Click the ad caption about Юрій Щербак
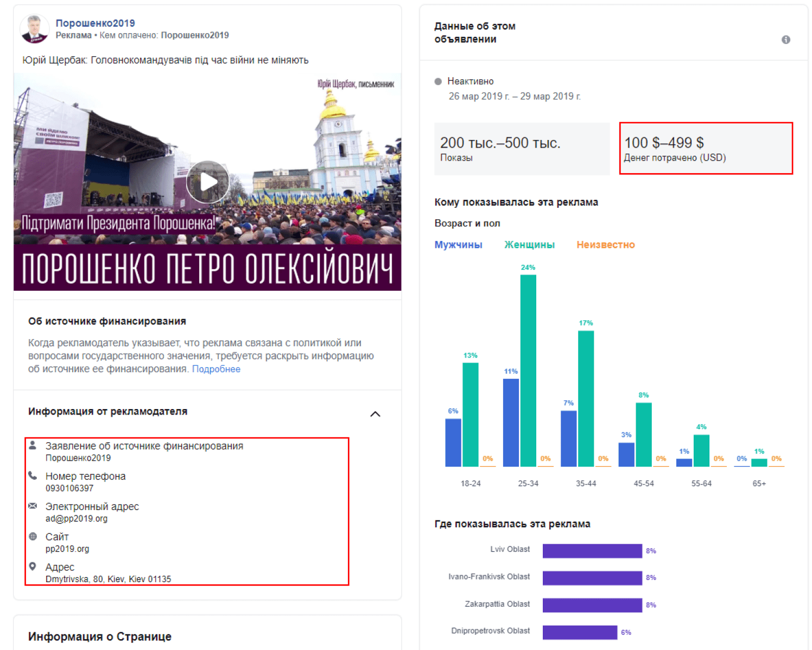812x650 pixels. click(166, 60)
